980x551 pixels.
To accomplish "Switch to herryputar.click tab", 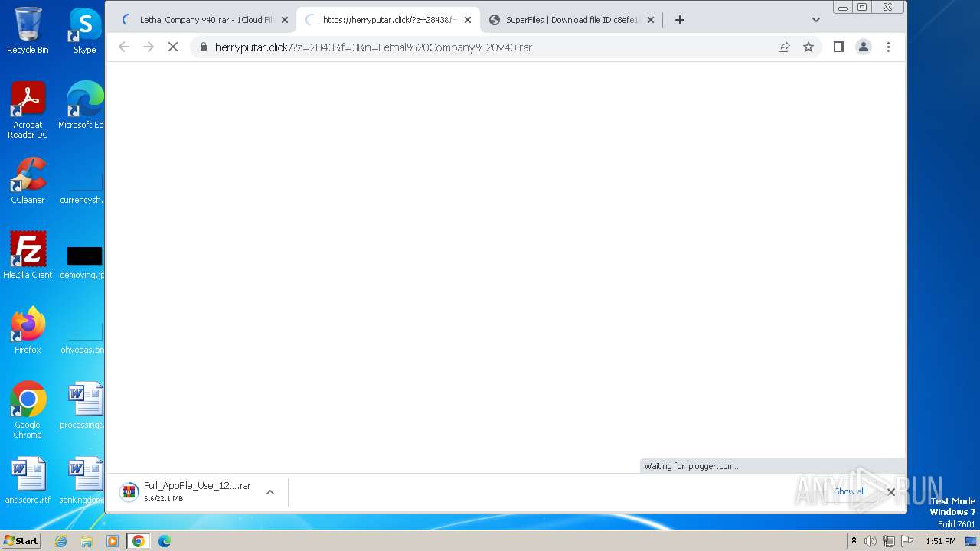I will [387, 20].
